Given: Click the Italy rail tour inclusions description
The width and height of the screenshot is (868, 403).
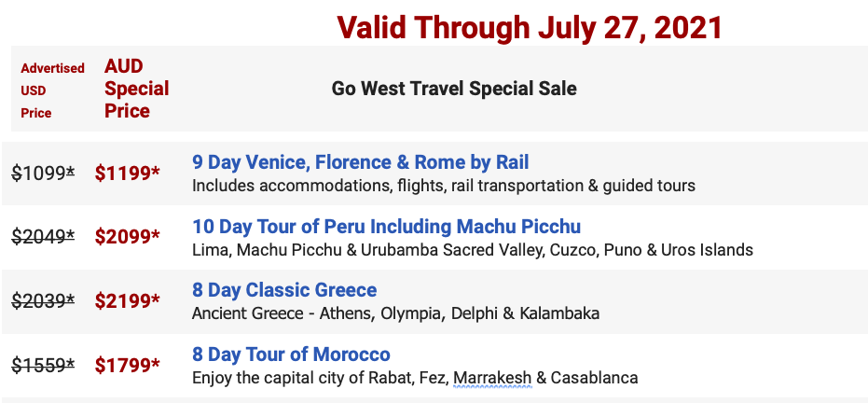Looking at the screenshot, I should click(x=444, y=186).
